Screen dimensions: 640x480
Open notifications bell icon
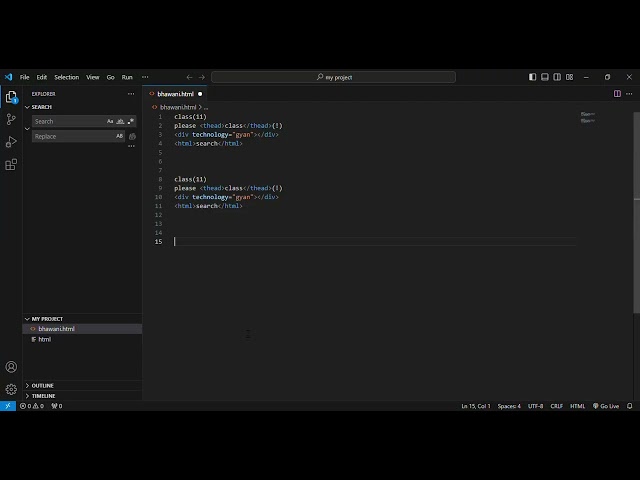pos(629,406)
